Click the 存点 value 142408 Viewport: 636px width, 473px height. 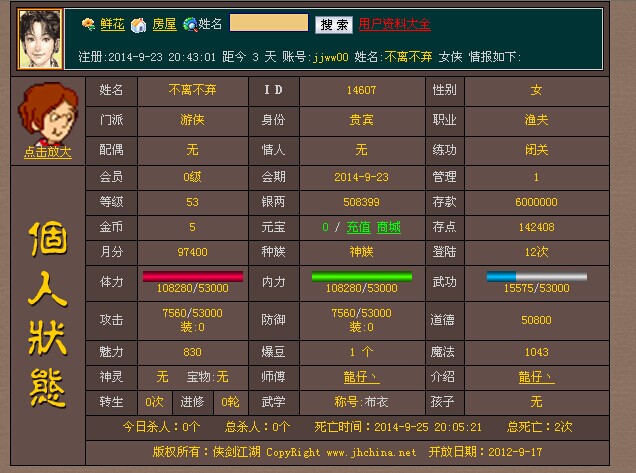point(536,227)
